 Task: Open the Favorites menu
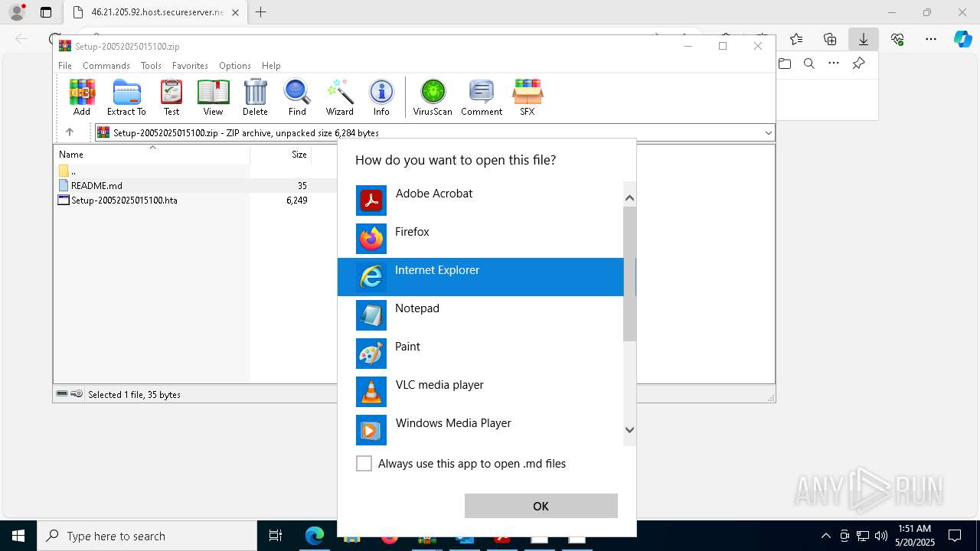point(190,66)
